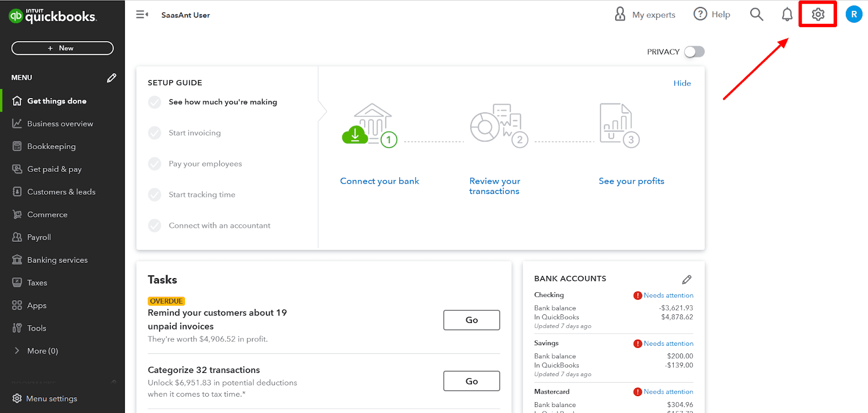The width and height of the screenshot is (868, 413).
Task: Click the Payroll people icon
Action: (x=17, y=237)
